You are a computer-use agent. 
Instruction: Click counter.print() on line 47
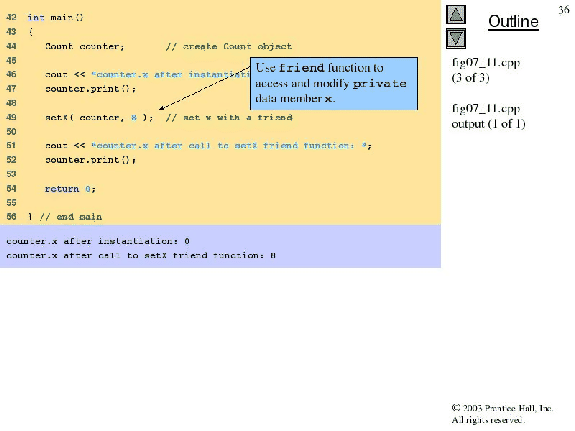click(91, 89)
